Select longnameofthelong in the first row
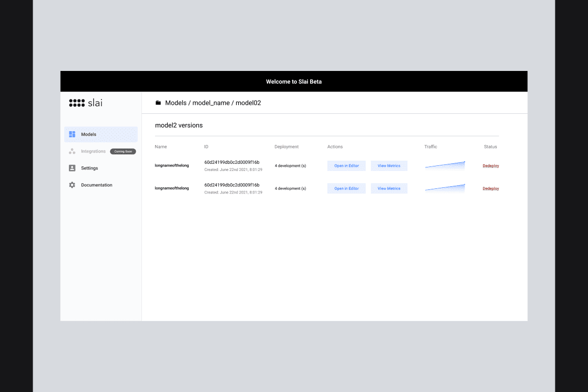This screenshot has width=588, height=392. [x=172, y=165]
